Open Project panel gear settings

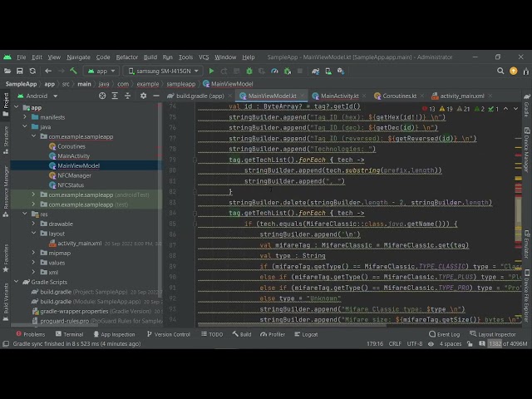coord(144,96)
